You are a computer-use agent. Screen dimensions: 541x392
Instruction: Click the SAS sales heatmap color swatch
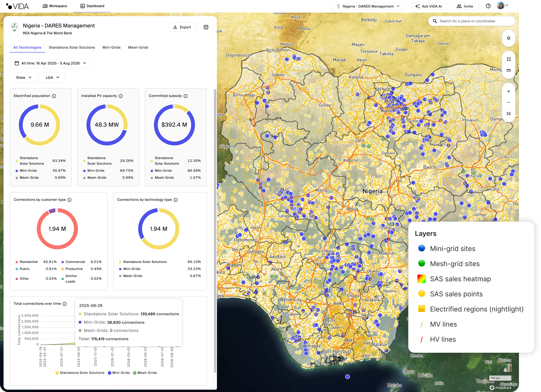tap(422, 279)
